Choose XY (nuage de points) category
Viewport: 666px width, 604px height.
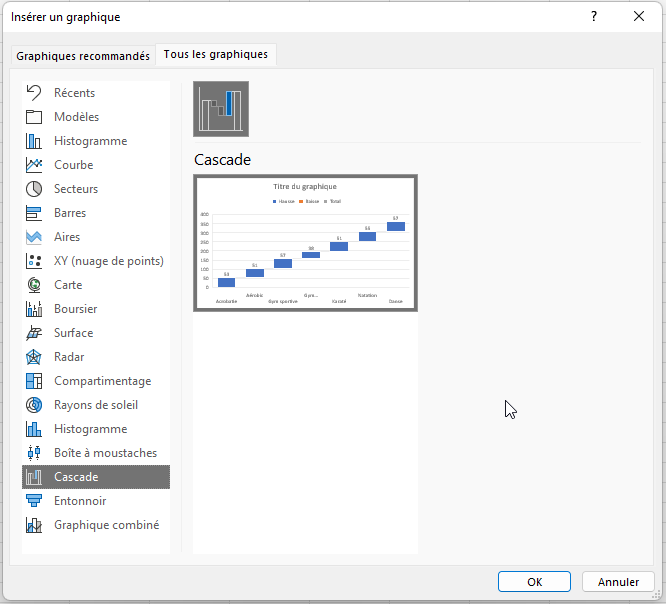pyautogui.click(x=108, y=261)
